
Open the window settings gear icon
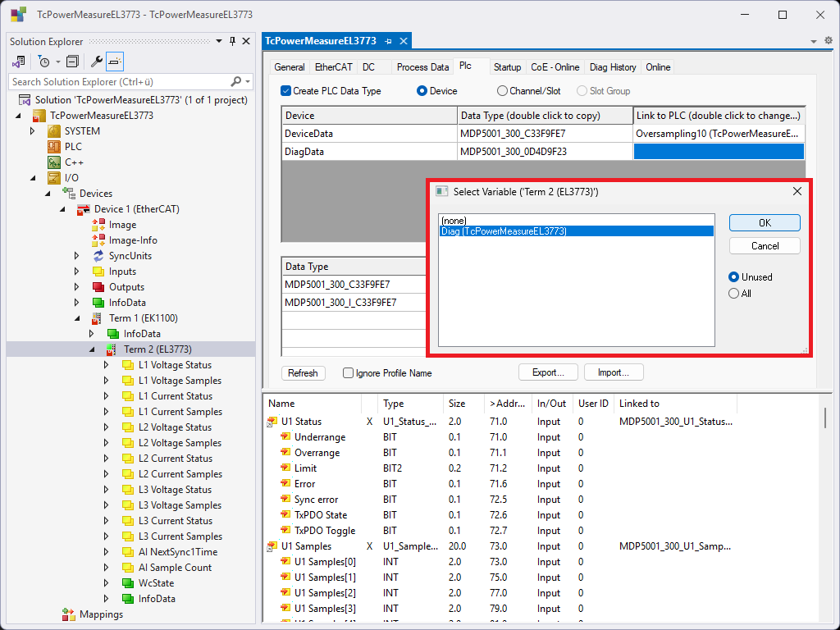click(829, 41)
